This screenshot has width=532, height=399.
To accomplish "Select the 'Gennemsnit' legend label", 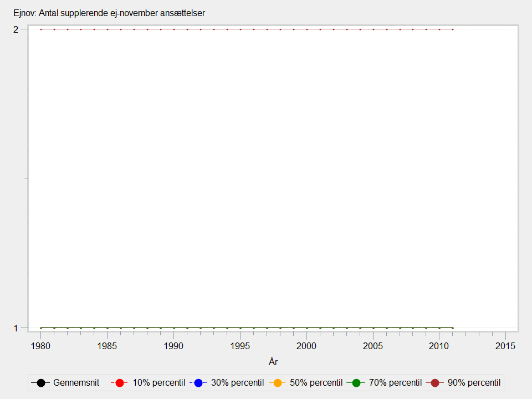I will (x=76, y=383).
